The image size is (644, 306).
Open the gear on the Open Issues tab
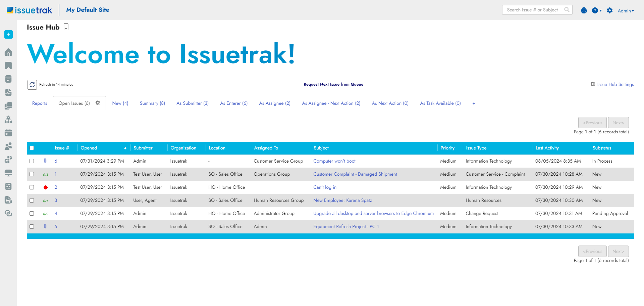click(x=98, y=103)
